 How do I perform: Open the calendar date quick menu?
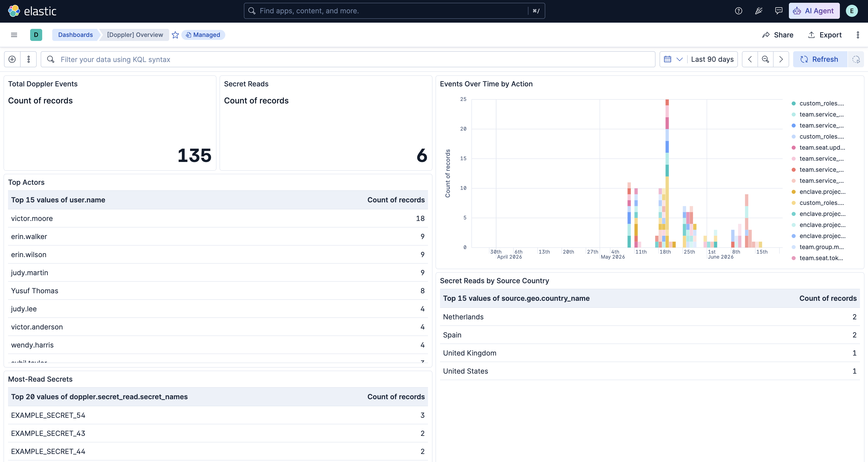coord(673,59)
